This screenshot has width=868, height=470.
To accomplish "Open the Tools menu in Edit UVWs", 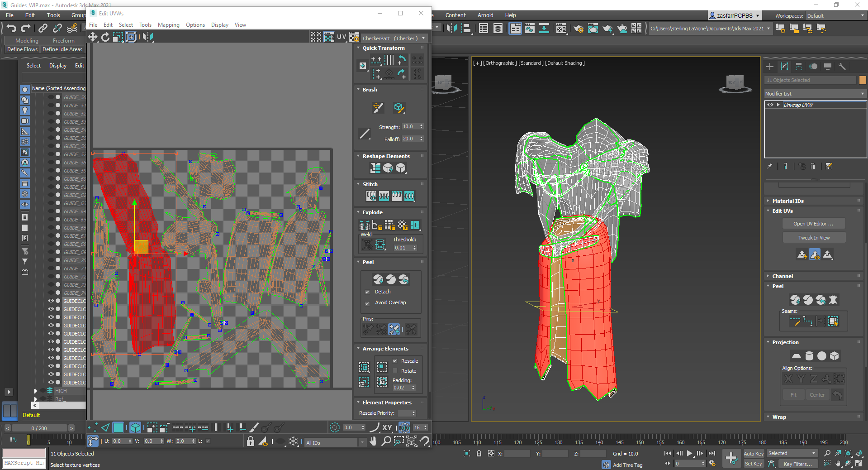I will coord(145,25).
